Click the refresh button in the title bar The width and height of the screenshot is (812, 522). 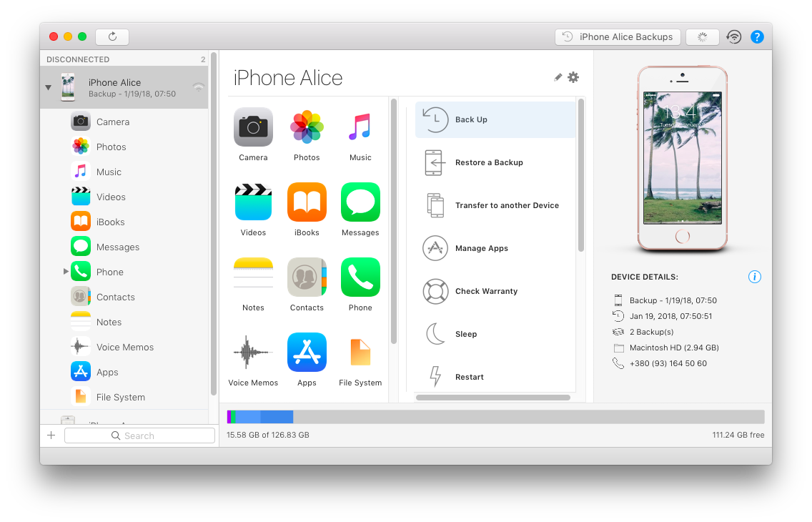(x=112, y=36)
